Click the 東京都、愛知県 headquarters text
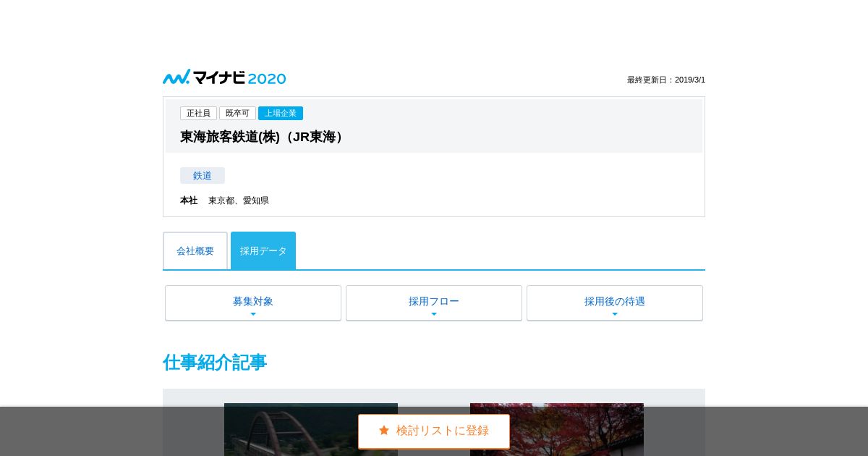Viewport: 868px width, 456px height. pyautogui.click(x=239, y=200)
